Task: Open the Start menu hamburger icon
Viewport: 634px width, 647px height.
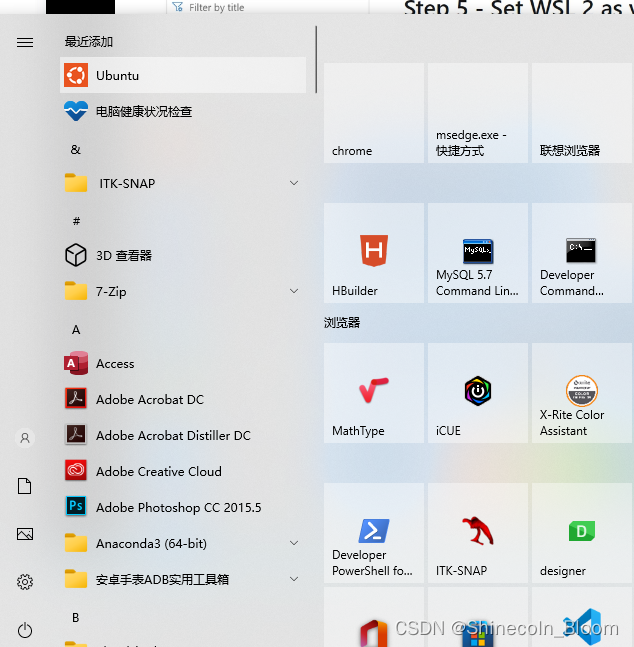Action: click(x=25, y=42)
